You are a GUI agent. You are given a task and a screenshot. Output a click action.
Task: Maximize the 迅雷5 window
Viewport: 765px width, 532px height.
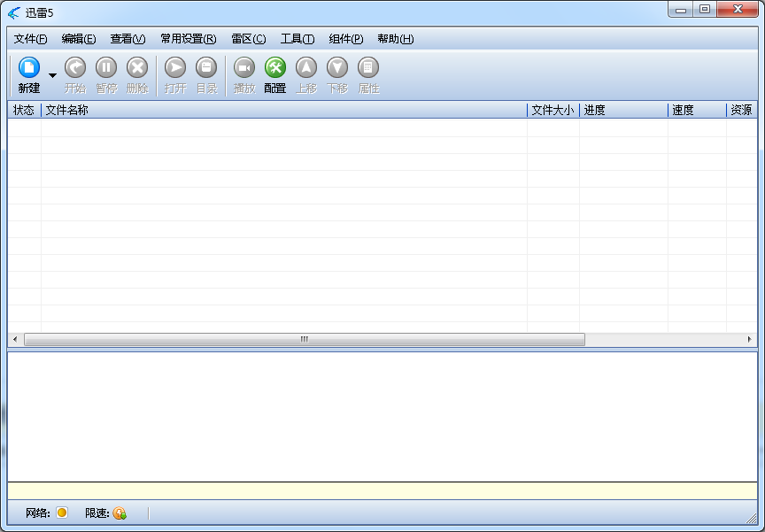pyautogui.click(x=705, y=9)
